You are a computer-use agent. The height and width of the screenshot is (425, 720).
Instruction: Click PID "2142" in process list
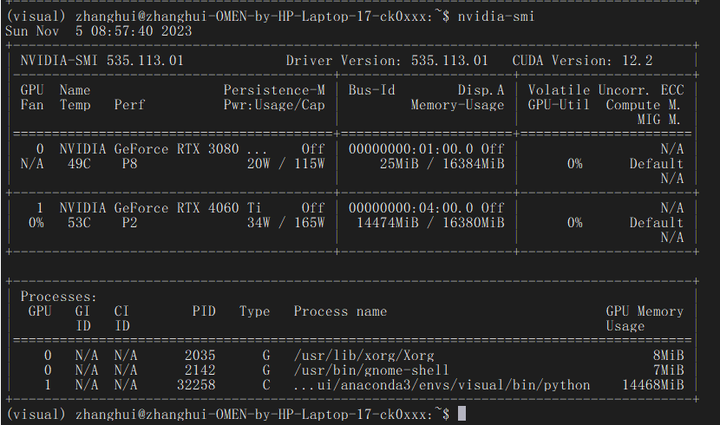[200, 370]
